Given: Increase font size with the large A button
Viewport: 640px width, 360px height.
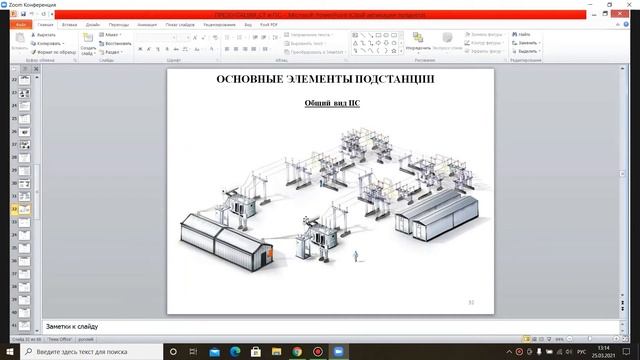Looking at the screenshot, I should (x=195, y=38).
